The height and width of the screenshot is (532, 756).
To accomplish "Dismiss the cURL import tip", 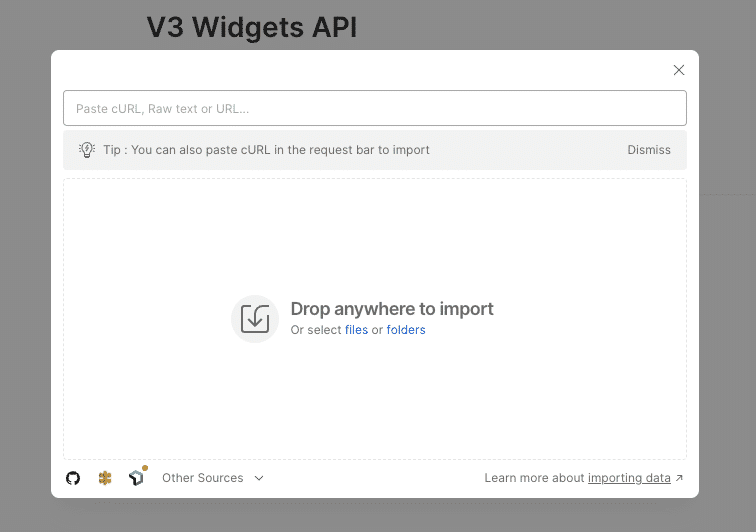I will 649,150.
